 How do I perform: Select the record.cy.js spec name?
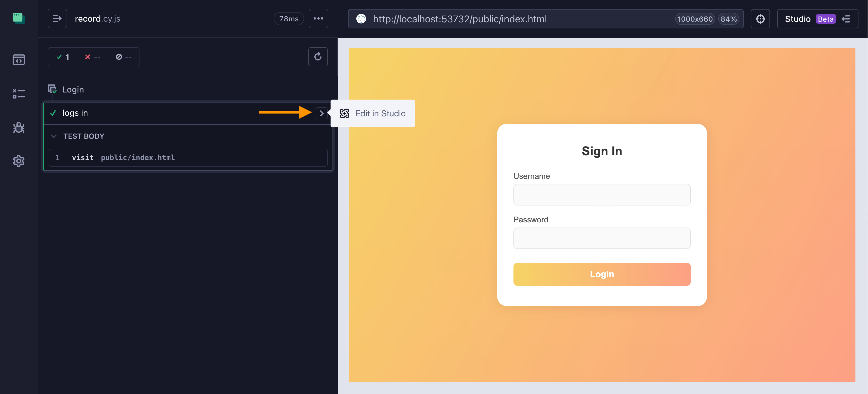98,19
